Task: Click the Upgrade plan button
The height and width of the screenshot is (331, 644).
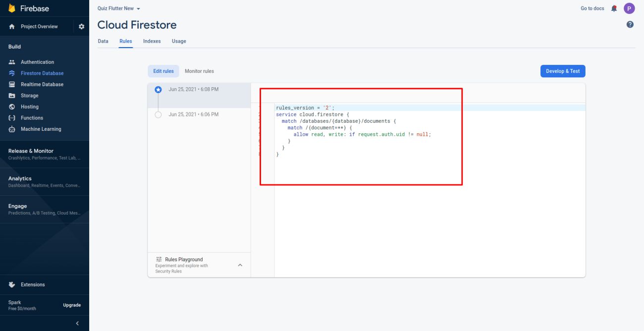Action: point(72,305)
